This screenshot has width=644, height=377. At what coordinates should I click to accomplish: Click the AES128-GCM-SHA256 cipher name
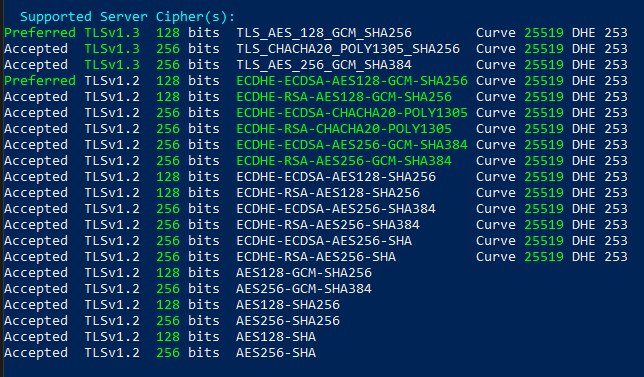[304, 273]
